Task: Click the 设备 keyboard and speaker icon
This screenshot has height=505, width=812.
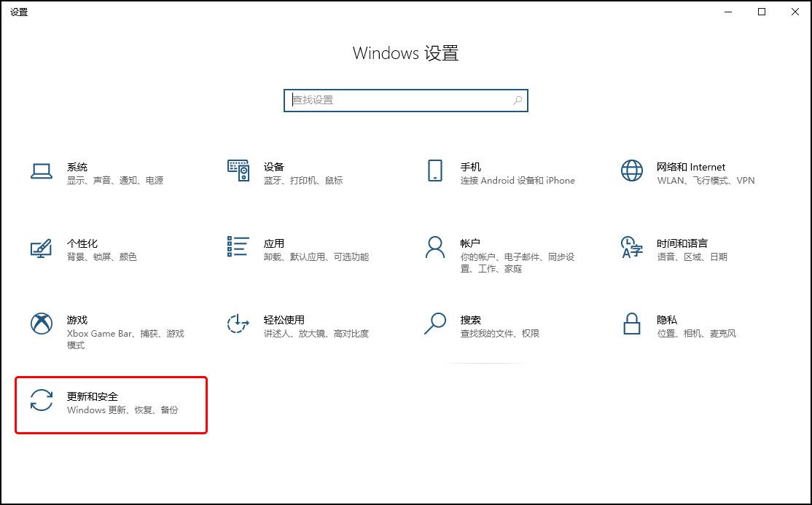Action: (238, 171)
